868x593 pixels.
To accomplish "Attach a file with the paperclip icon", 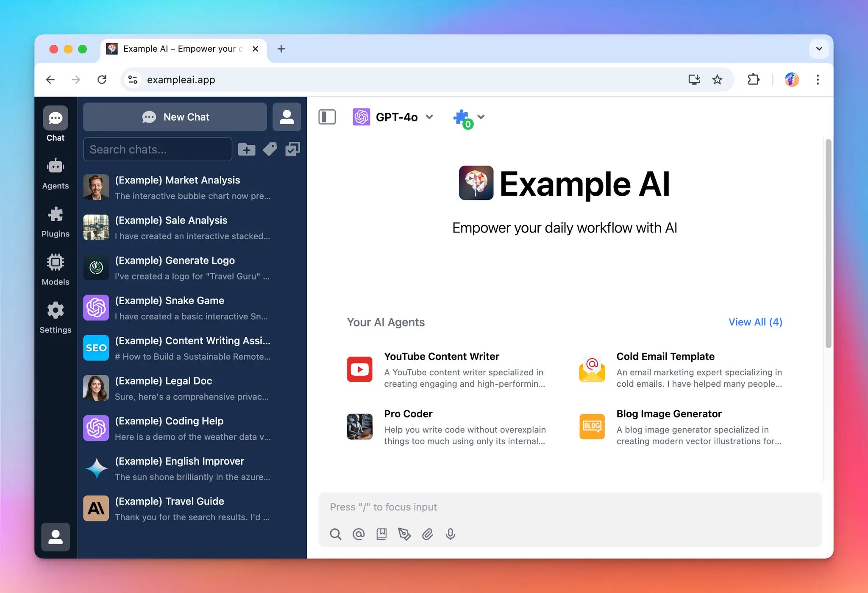I will click(428, 534).
